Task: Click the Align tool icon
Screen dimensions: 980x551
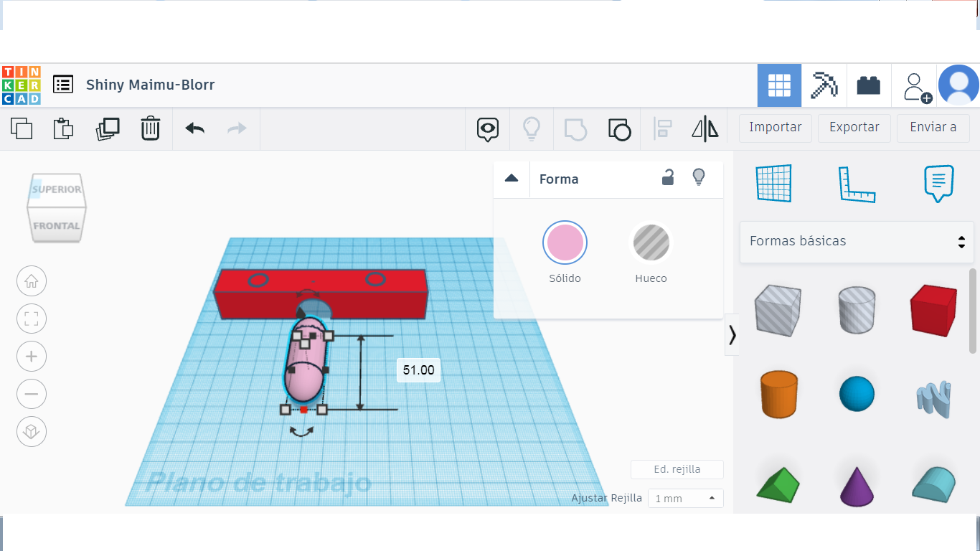Action: [x=662, y=129]
